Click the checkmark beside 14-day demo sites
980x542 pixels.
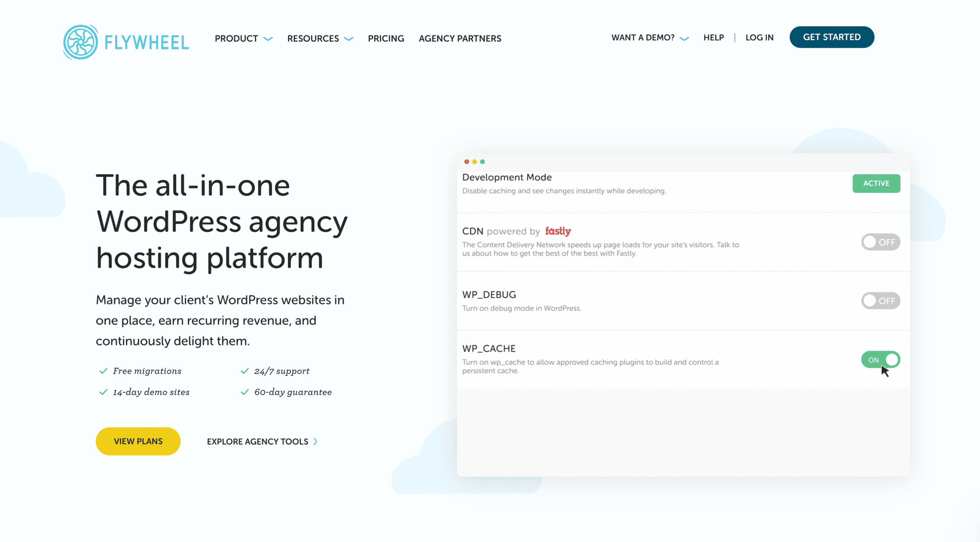click(103, 392)
